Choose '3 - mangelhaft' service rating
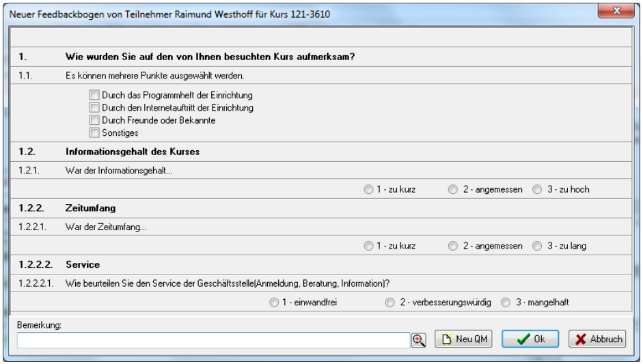The width and height of the screenshot is (643, 364). (x=506, y=303)
